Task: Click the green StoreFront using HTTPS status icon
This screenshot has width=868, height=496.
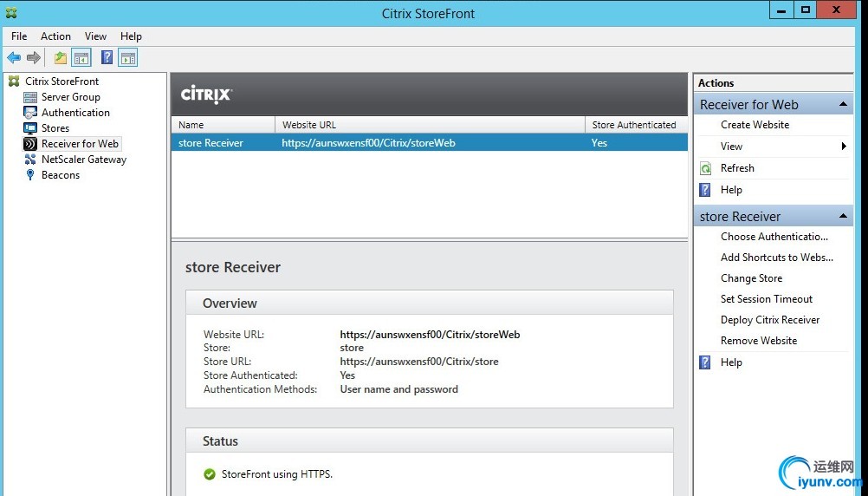Action: pyautogui.click(x=210, y=474)
